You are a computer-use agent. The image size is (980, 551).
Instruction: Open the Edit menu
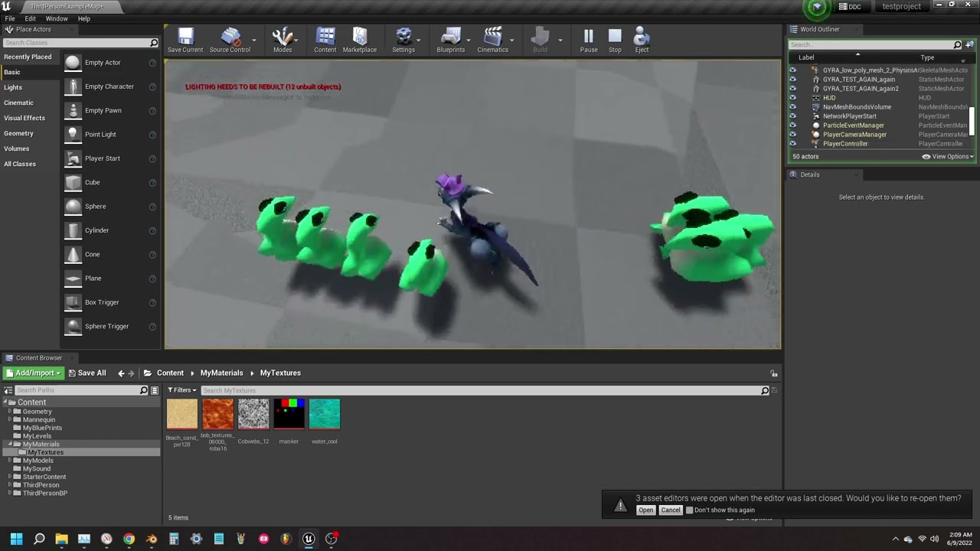(x=31, y=18)
